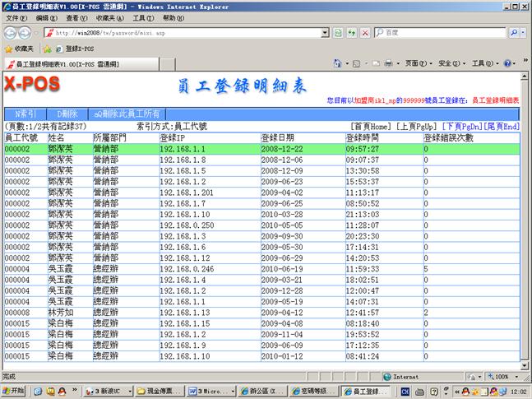
Task: Click the N索引 button
Action: 25,114
